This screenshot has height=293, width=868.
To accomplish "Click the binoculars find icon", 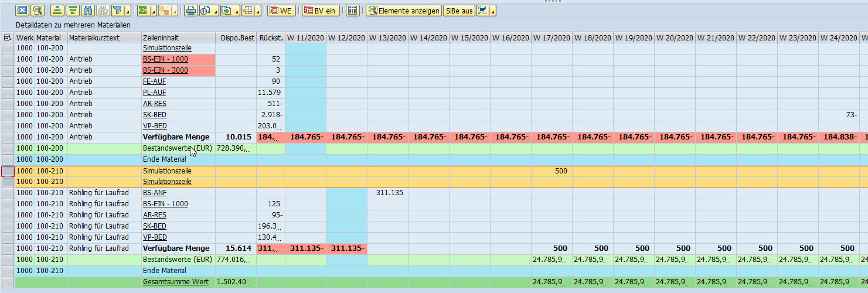I will pos(88,11).
